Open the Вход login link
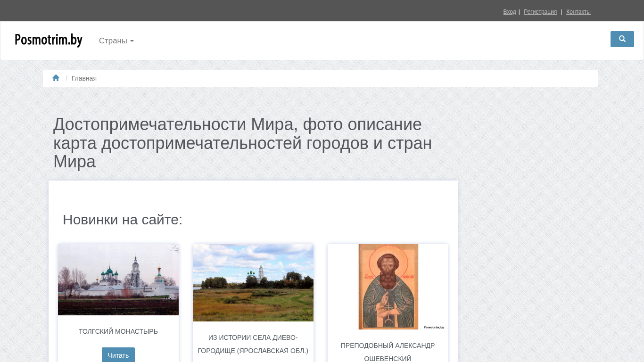 point(510,12)
